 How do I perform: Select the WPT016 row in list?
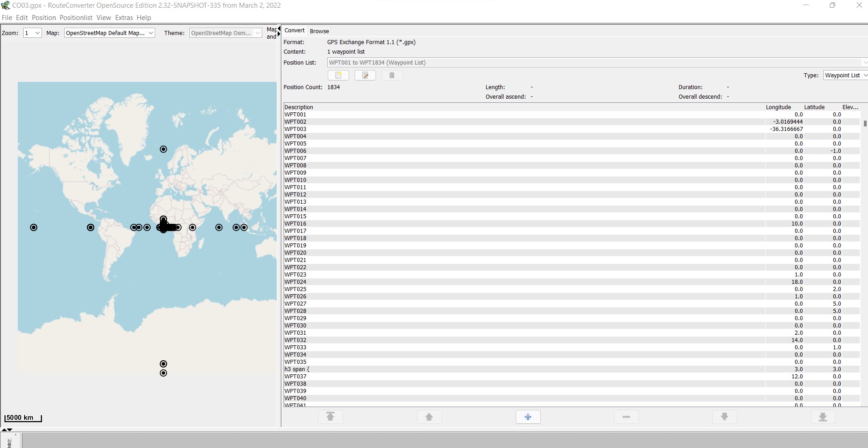point(295,224)
